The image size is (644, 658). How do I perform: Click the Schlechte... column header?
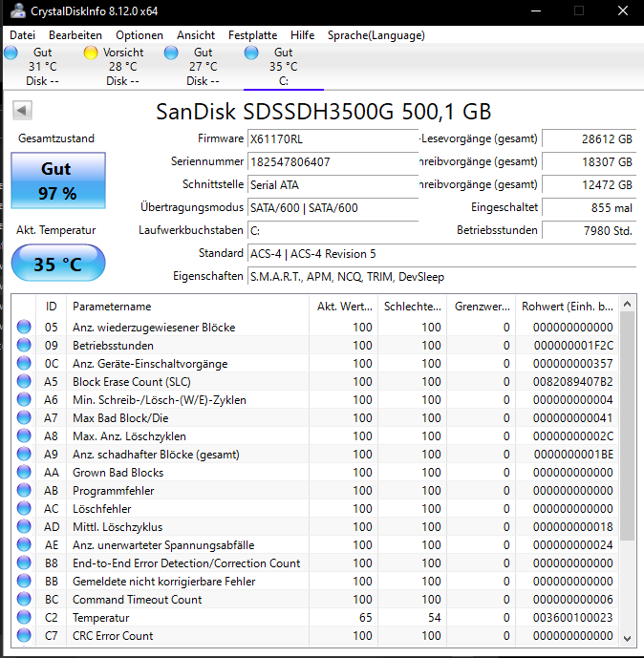pos(412,307)
